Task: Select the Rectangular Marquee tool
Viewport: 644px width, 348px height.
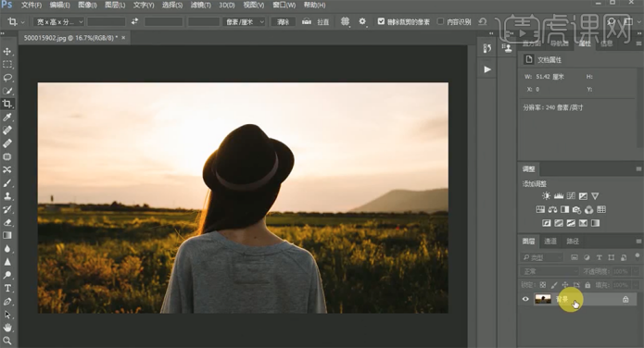Action: point(7,65)
